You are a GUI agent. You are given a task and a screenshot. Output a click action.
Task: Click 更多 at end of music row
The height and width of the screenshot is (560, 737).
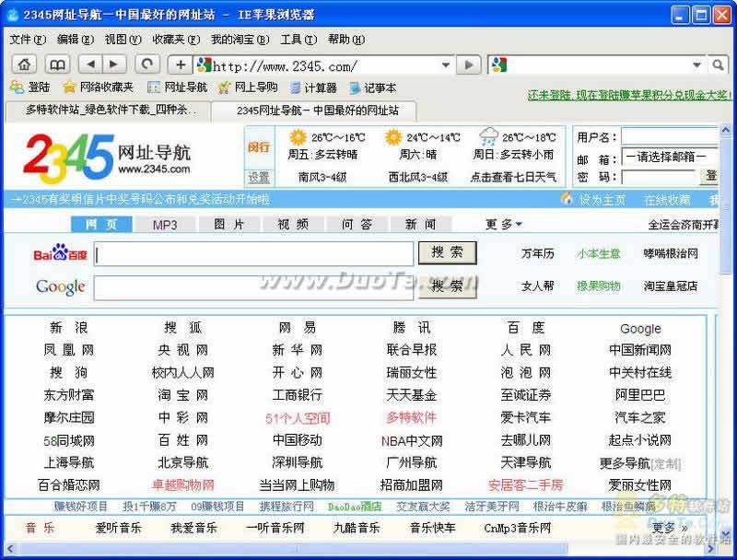click(x=671, y=528)
